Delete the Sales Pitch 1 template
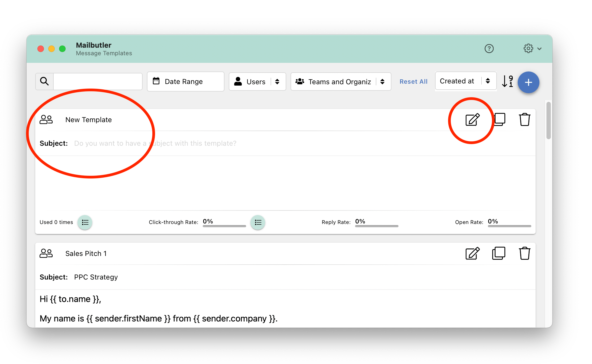This screenshot has width=592, height=364. pos(525,253)
